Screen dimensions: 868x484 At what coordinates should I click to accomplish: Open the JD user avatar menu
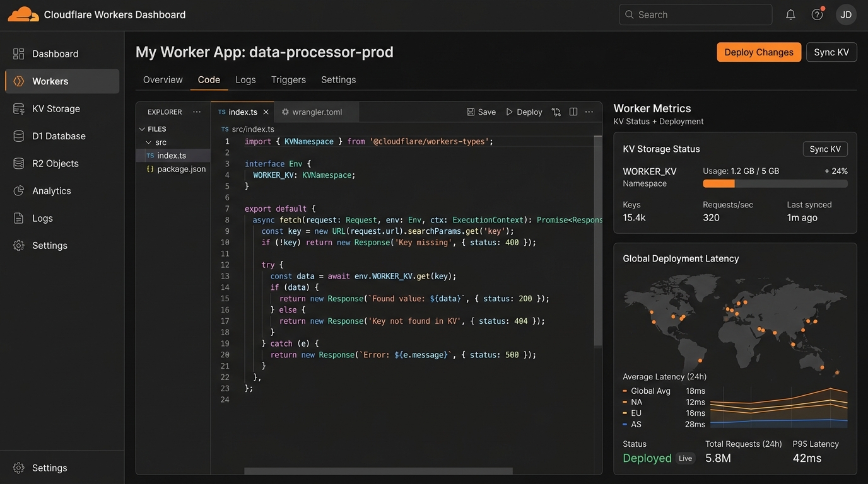846,14
